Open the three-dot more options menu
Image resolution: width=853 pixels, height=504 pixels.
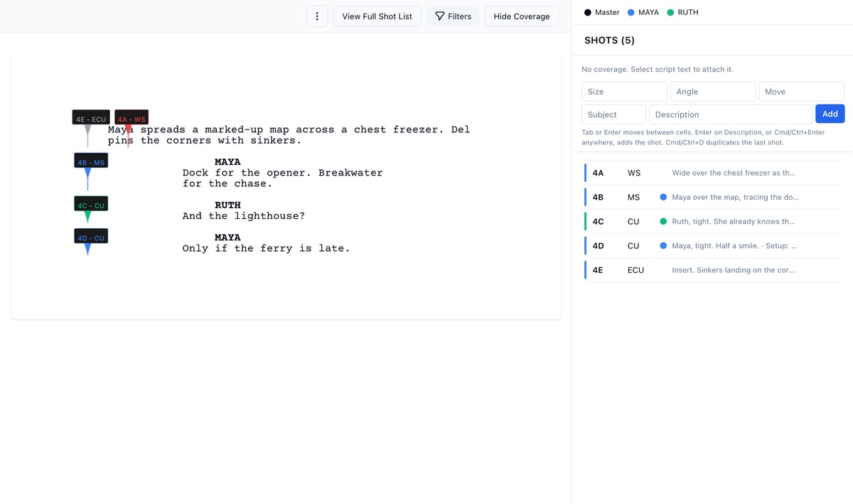pos(317,16)
